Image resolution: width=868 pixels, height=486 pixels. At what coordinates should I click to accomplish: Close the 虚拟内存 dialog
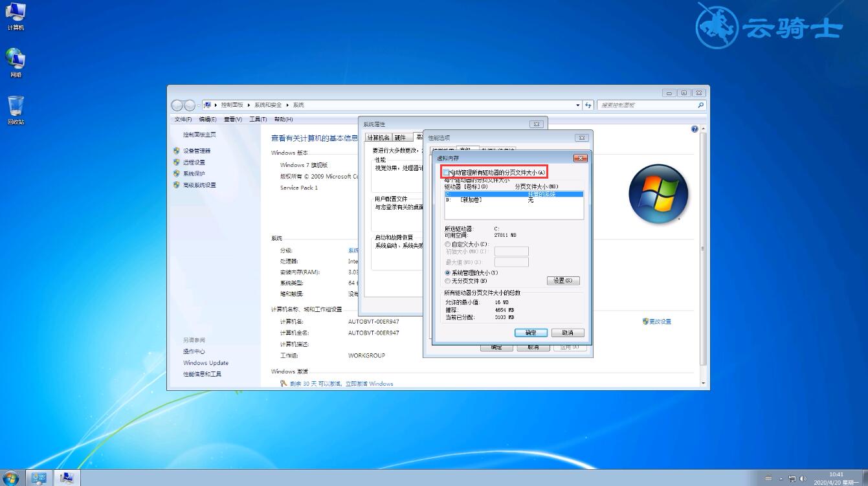pos(581,158)
